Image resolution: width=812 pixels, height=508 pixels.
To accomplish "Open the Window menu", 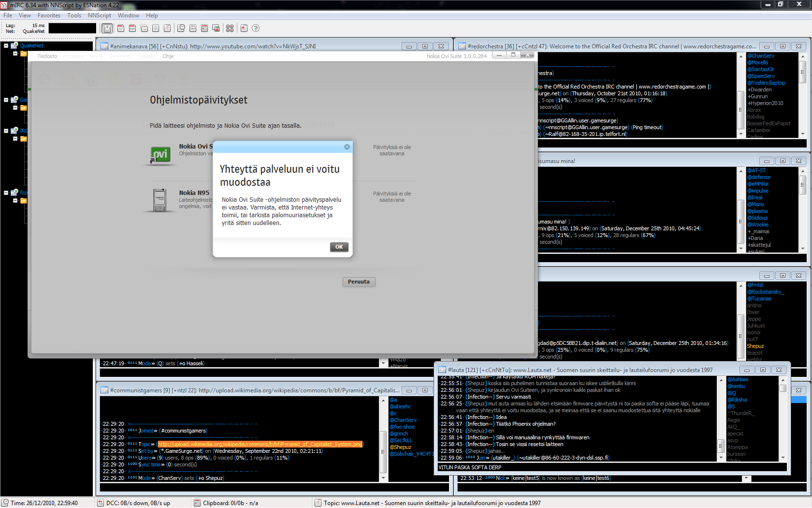I will pos(129,15).
